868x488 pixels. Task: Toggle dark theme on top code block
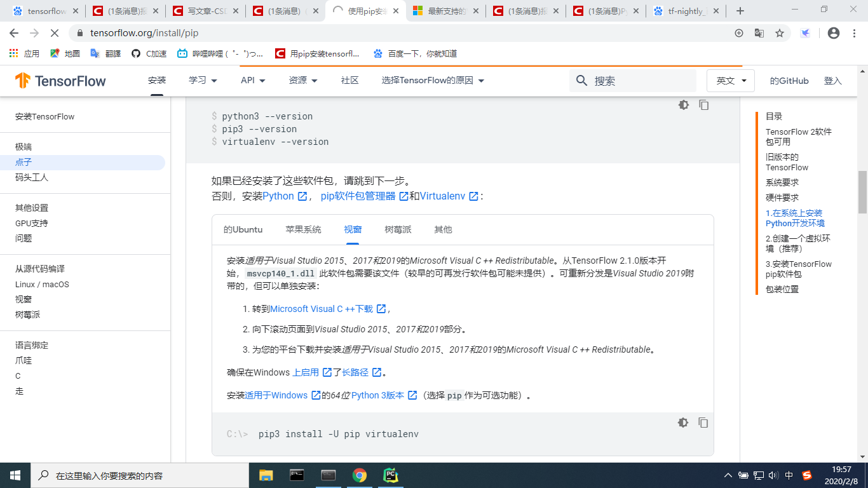click(x=684, y=105)
